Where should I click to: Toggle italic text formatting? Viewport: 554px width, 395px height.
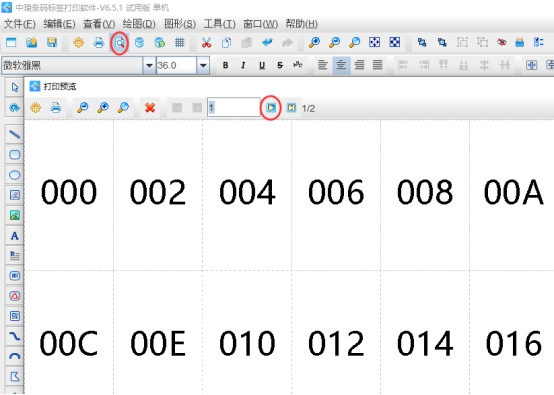coord(243,65)
